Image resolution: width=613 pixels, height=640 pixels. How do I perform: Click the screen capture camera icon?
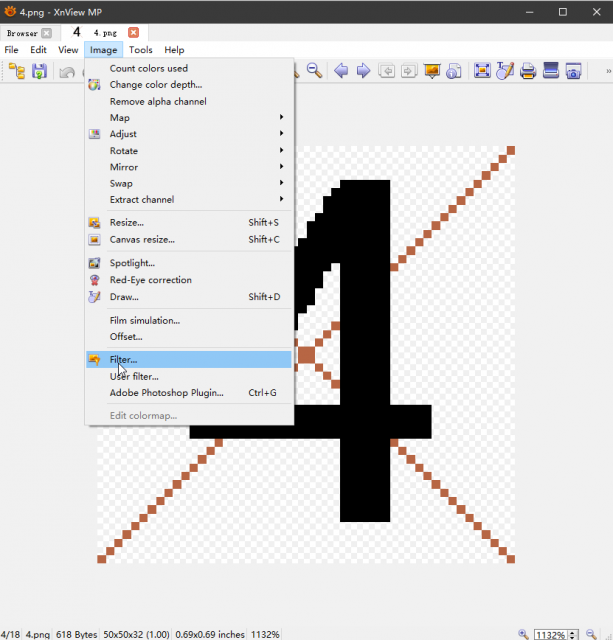pyautogui.click(x=573, y=71)
